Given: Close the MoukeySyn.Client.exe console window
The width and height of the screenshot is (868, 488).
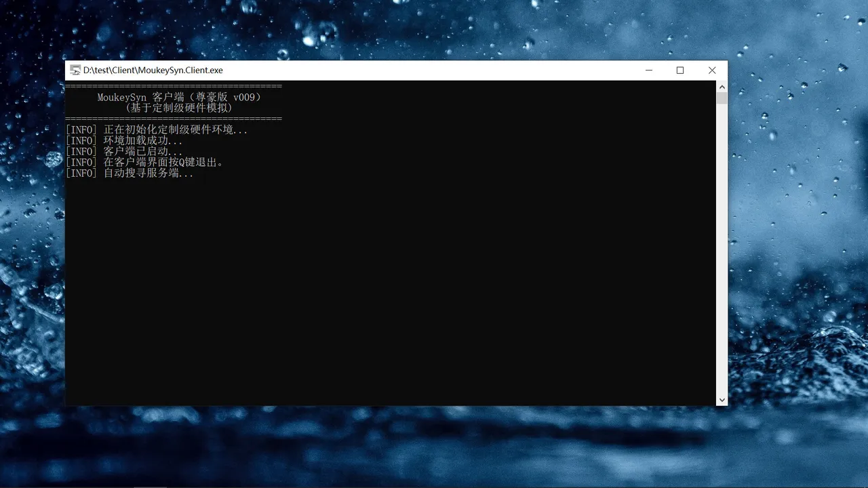Looking at the screenshot, I should [712, 70].
